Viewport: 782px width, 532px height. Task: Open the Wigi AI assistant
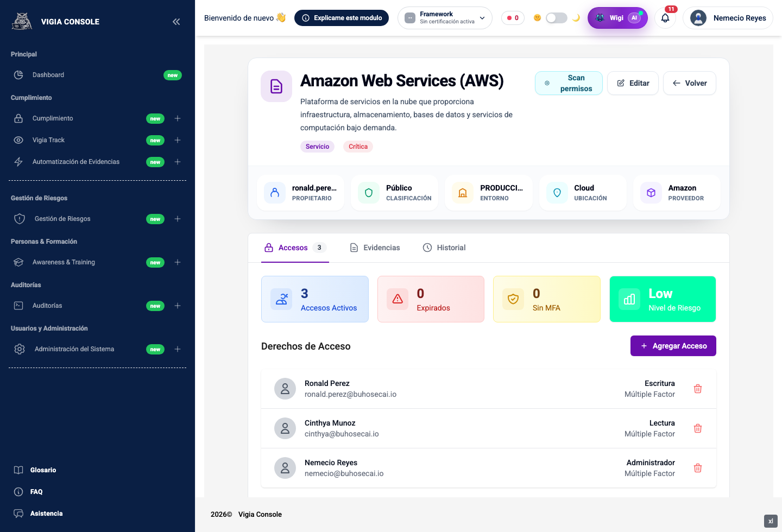coord(617,18)
